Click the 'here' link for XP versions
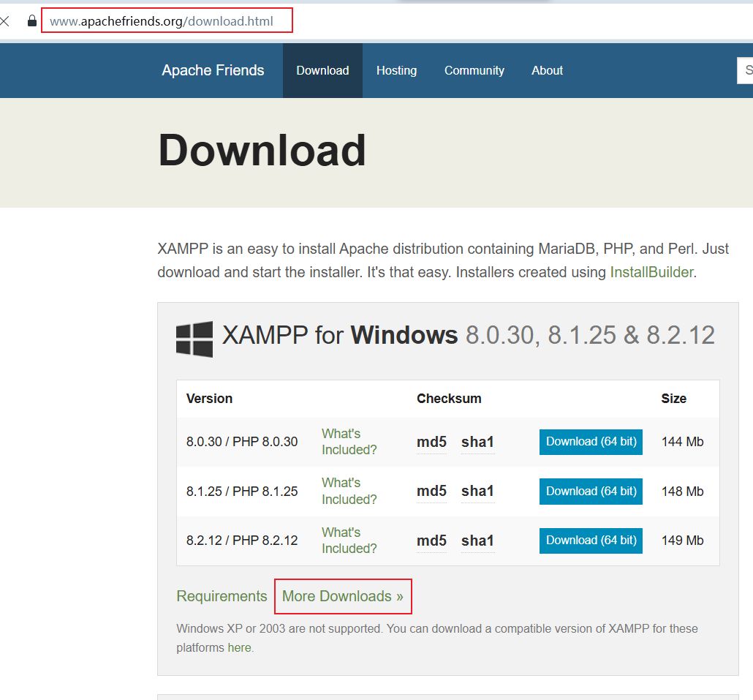 pyautogui.click(x=239, y=648)
